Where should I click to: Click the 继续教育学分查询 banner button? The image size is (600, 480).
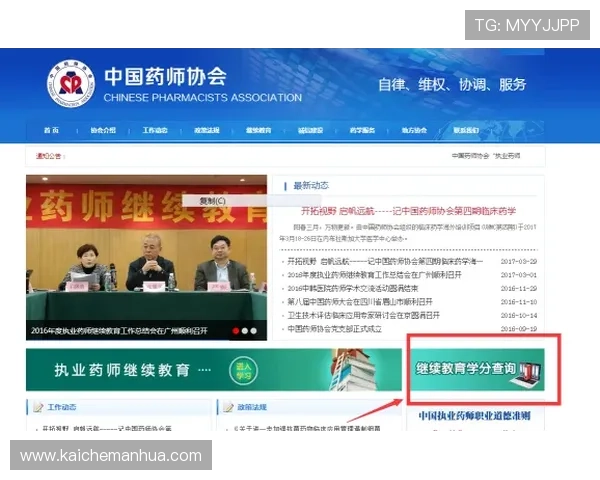click(477, 370)
